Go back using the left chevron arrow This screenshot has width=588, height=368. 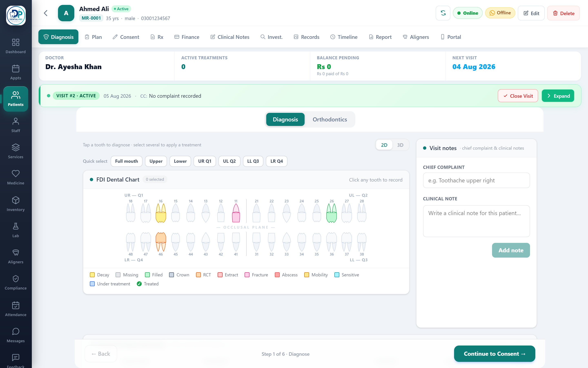[46, 13]
